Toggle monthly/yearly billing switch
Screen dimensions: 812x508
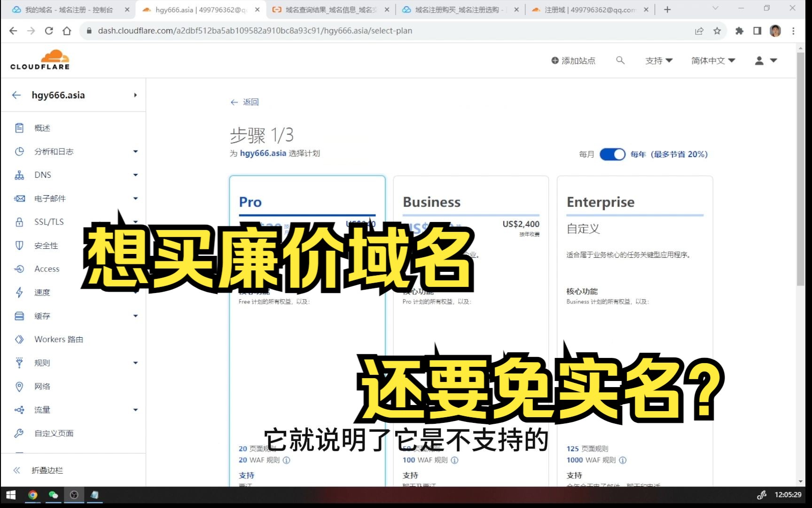[x=612, y=154]
